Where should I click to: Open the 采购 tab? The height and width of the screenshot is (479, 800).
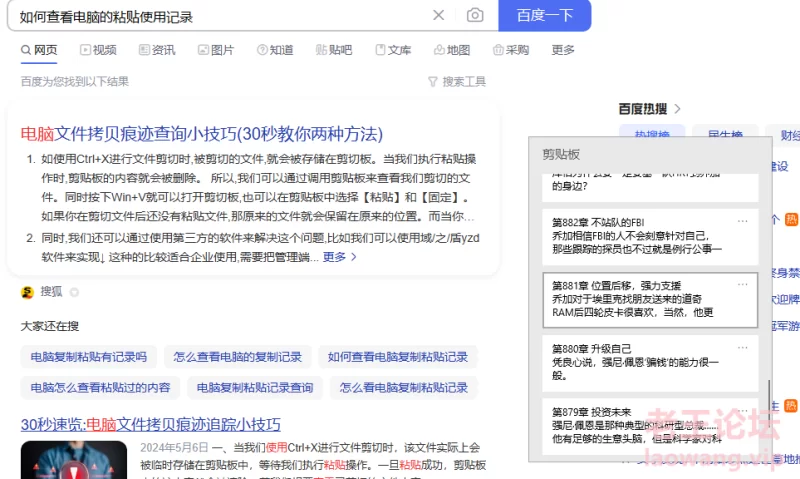point(511,50)
